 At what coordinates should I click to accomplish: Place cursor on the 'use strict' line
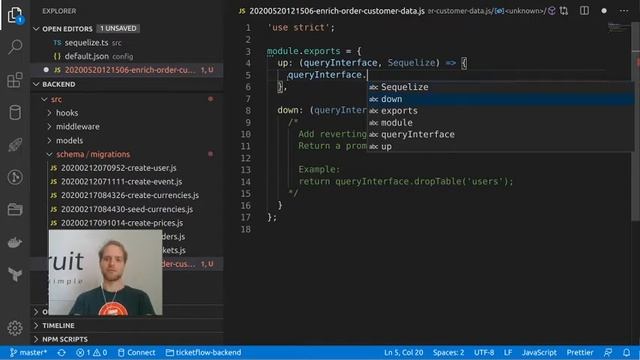coord(301,28)
